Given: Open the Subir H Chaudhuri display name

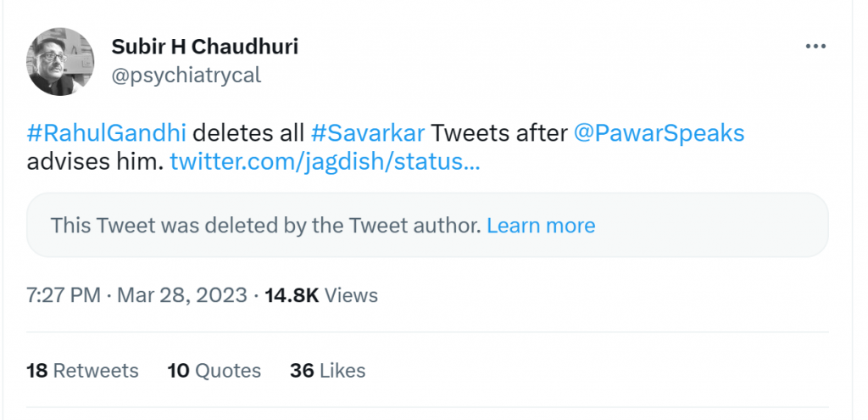Looking at the screenshot, I should point(205,48).
